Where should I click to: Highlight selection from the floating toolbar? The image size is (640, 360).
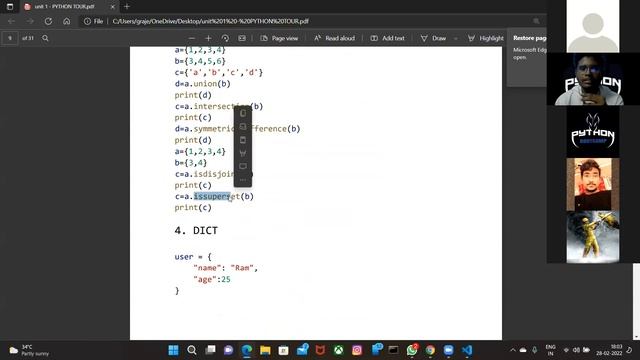tap(243, 153)
